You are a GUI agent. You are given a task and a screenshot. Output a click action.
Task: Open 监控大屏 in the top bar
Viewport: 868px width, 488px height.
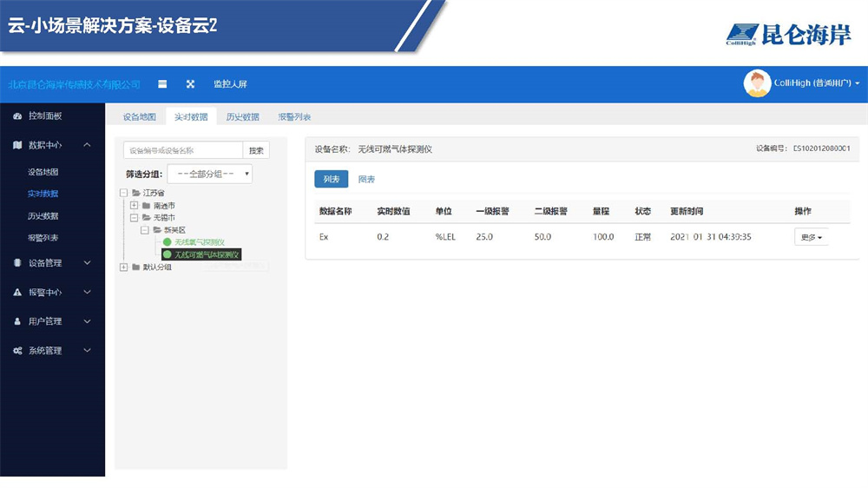[x=230, y=84]
